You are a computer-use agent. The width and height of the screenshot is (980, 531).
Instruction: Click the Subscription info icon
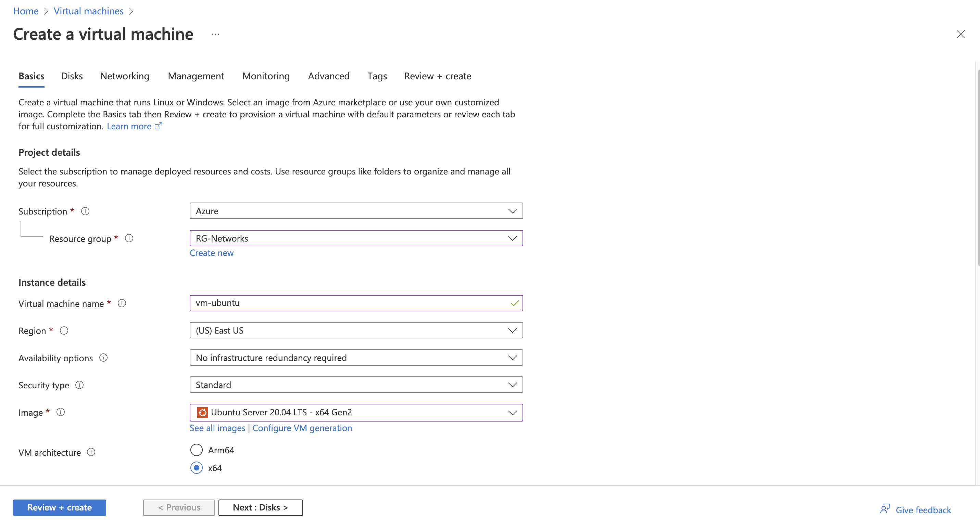coord(85,211)
